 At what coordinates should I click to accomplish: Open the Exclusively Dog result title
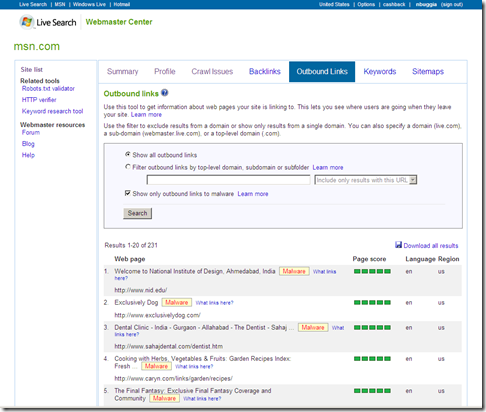pos(136,302)
